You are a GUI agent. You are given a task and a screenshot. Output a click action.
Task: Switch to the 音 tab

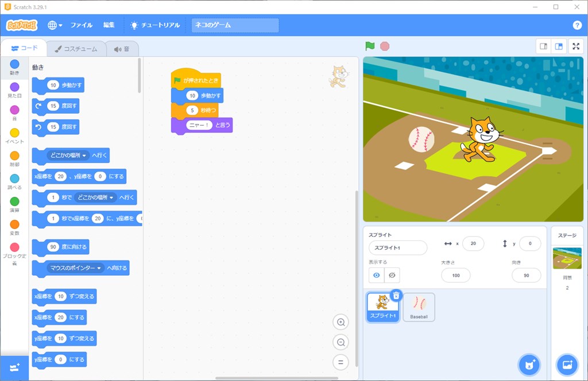pyautogui.click(x=122, y=49)
